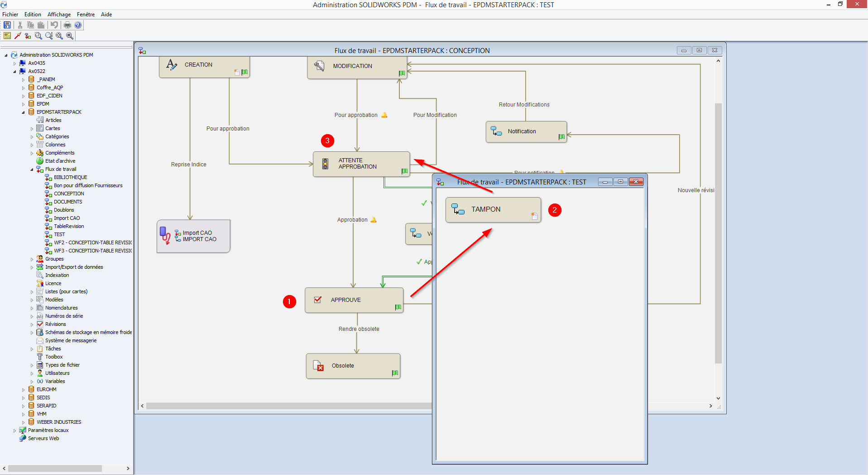868x475 pixels.
Task: Expand the _PANEM vault node
Action: point(23,80)
